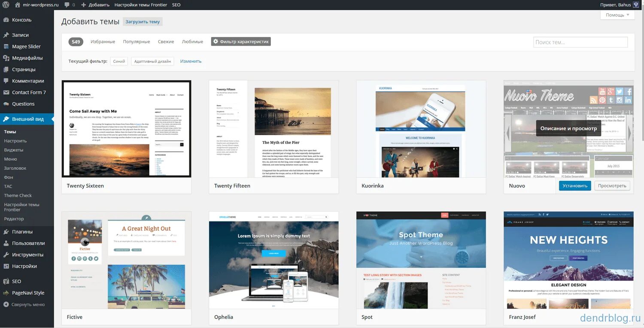The image size is (644, 328).
Task: Open TAC submenu item
Action: point(8,186)
